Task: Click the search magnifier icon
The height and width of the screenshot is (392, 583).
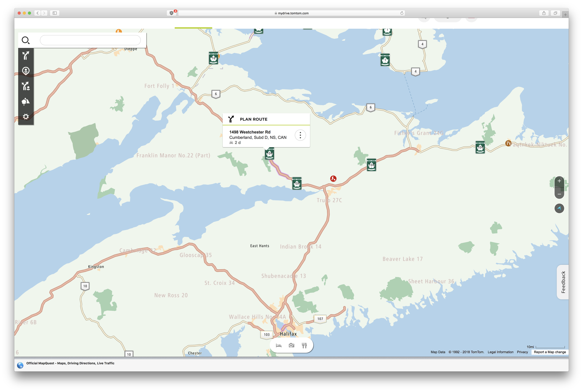Action: click(25, 40)
